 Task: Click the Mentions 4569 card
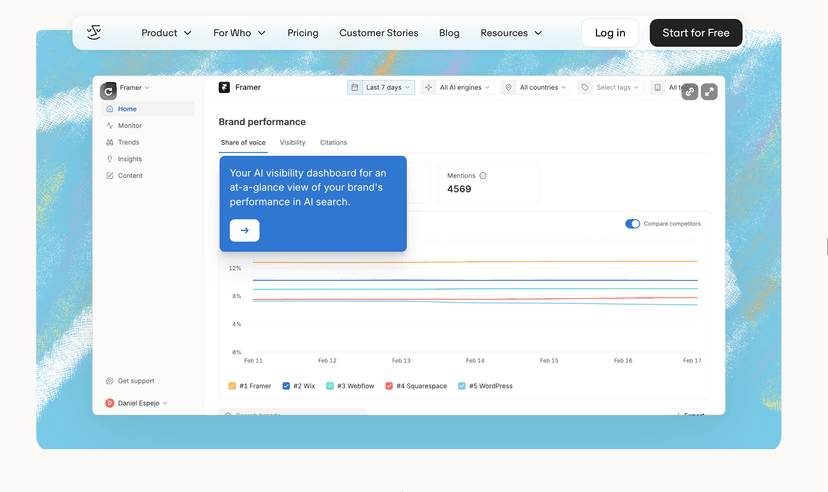[488, 183]
